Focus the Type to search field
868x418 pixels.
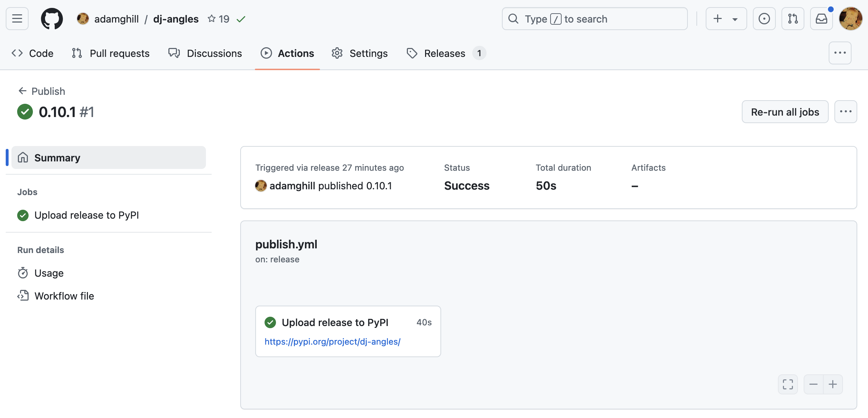(x=595, y=19)
